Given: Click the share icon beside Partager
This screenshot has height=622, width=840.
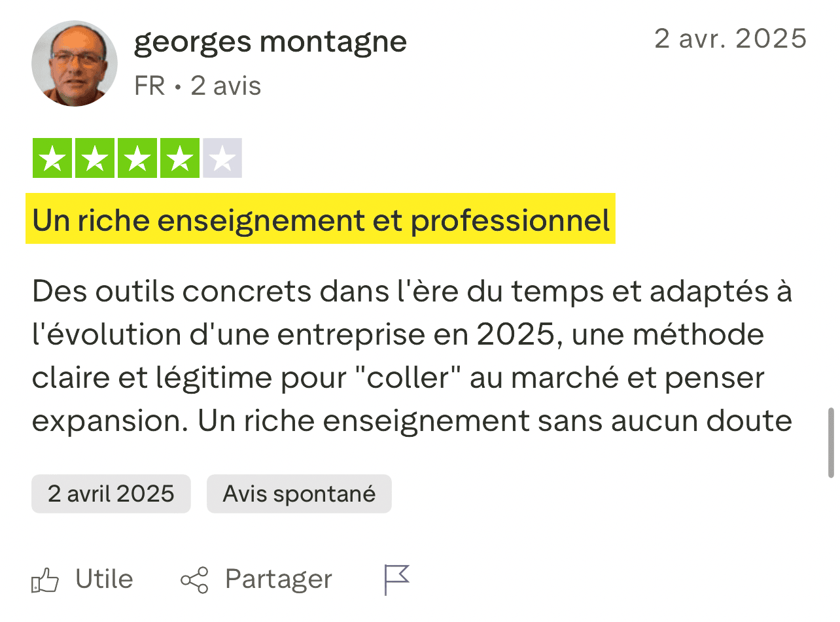Looking at the screenshot, I should click(x=194, y=580).
